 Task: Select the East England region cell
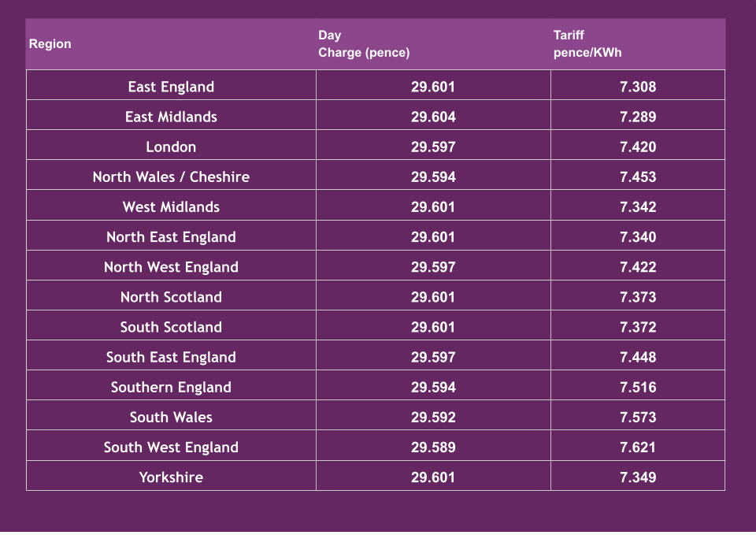pyautogui.click(x=171, y=87)
